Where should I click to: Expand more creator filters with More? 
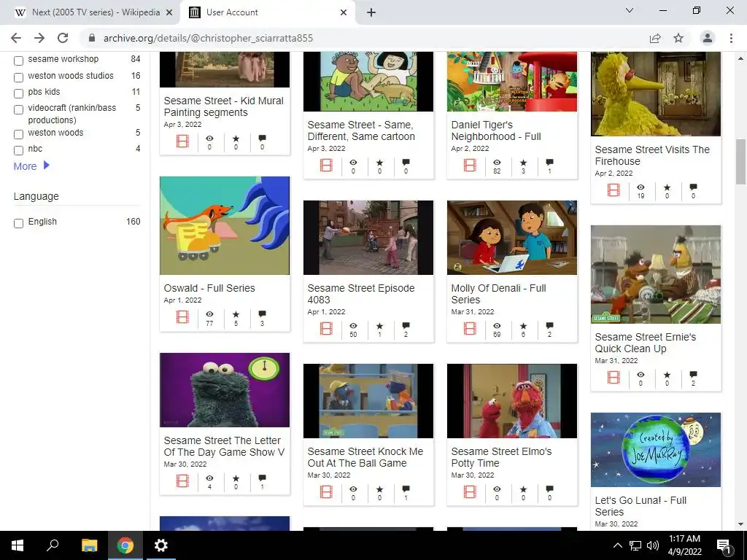[x=31, y=166]
